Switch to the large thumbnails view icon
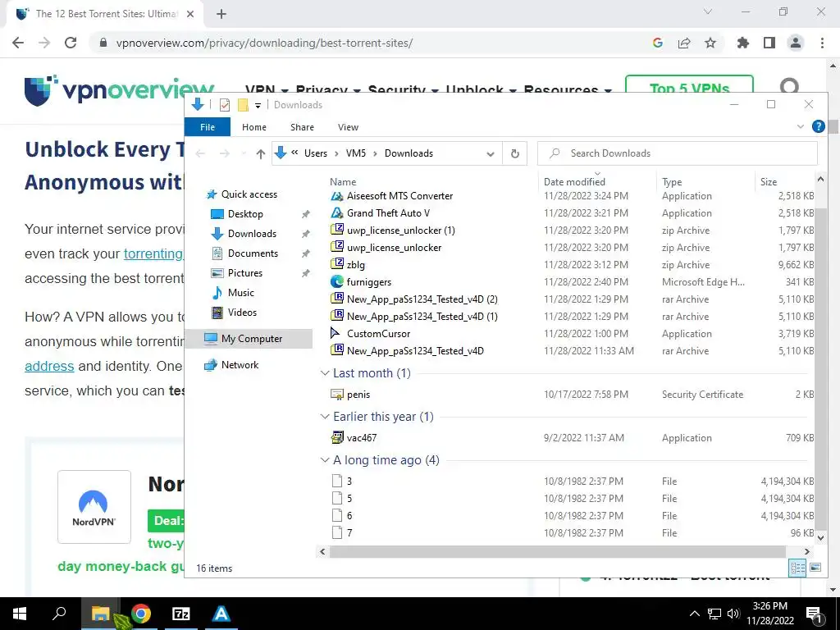The width and height of the screenshot is (840, 630). point(815,568)
